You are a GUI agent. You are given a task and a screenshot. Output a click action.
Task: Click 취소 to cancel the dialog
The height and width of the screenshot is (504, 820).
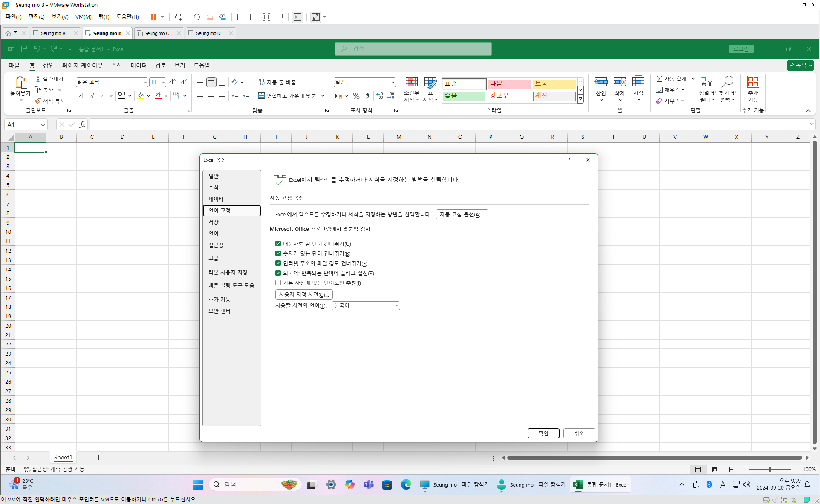point(579,433)
